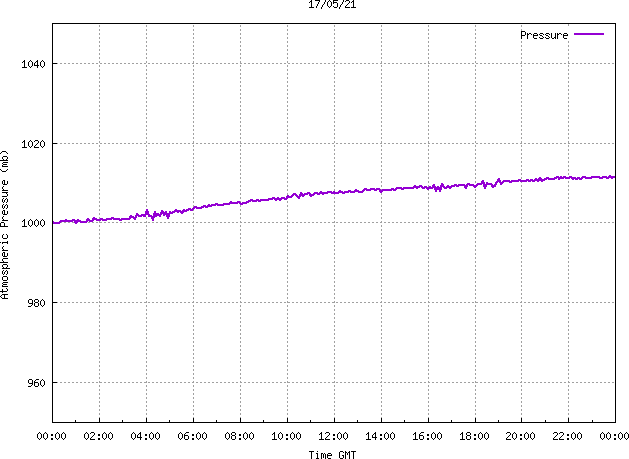Click the 16:00 x-axis label
This screenshot has height=459, width=629.
pyautogui.click(x=427, y=436)
